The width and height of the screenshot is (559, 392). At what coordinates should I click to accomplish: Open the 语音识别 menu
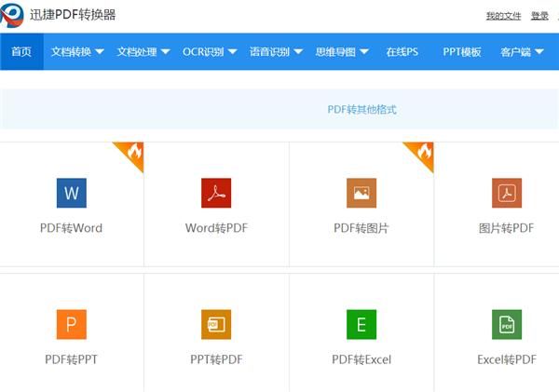[x=269, y=51]
